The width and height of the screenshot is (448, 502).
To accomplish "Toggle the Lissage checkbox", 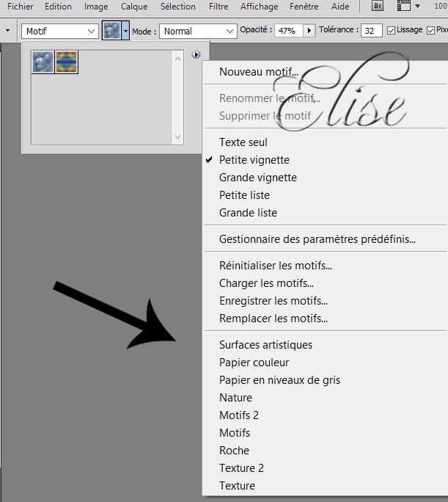I will click(391, 30).
